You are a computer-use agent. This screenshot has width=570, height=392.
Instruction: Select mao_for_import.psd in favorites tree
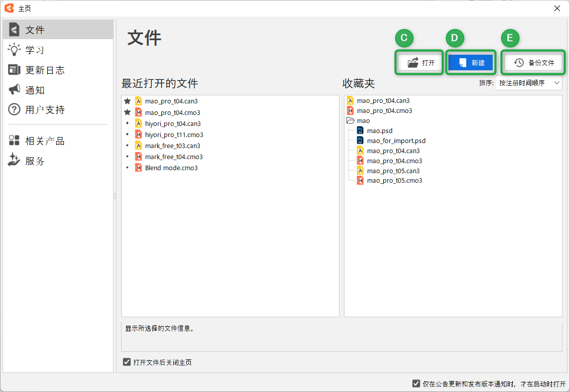pos(396,141)
